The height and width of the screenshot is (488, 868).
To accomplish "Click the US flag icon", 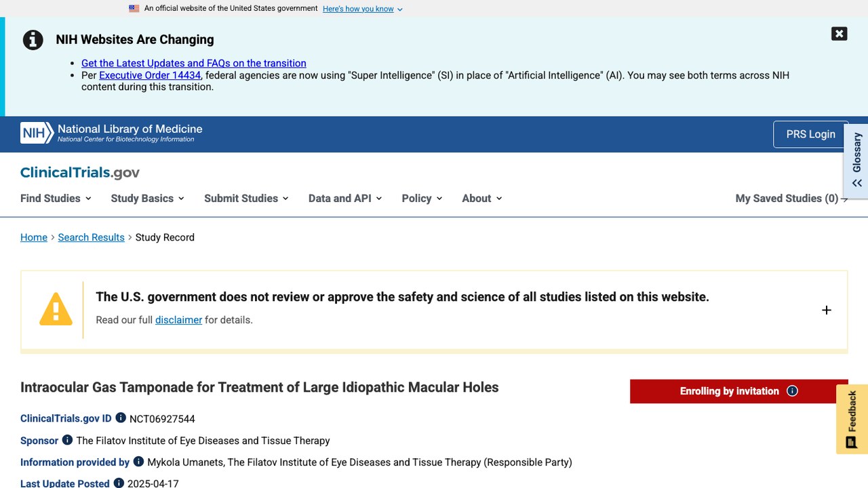I will pyautogui.click(x=134, y=9).
